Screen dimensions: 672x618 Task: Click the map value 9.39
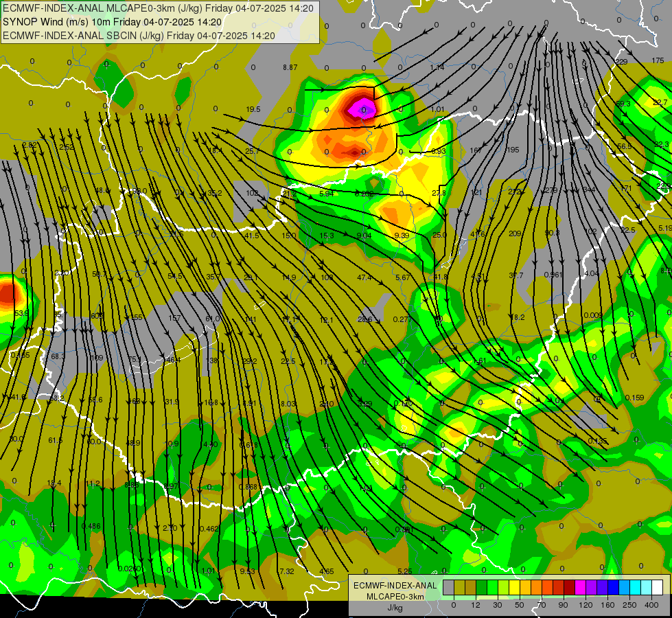402,236
